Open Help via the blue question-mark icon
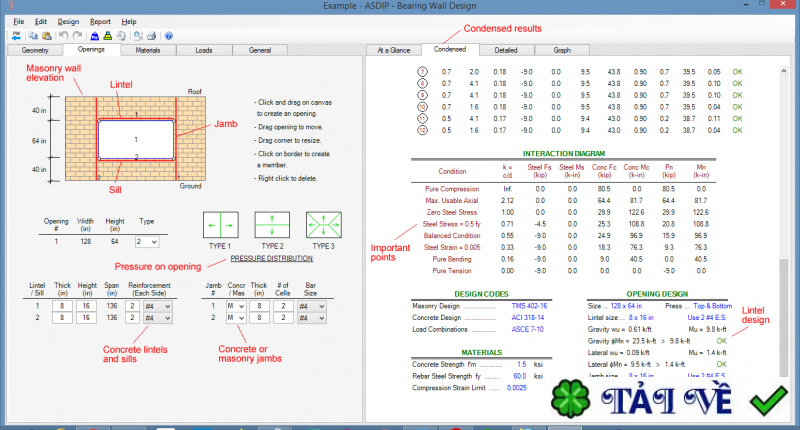The image size is (800, 430). (168, 35)
